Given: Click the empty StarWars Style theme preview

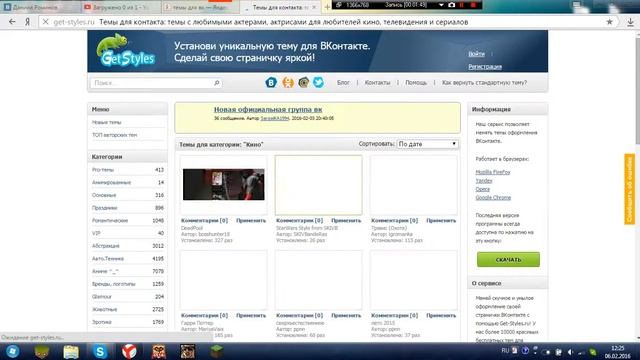Looking at the screenshot, I should [x=318, y=185].
